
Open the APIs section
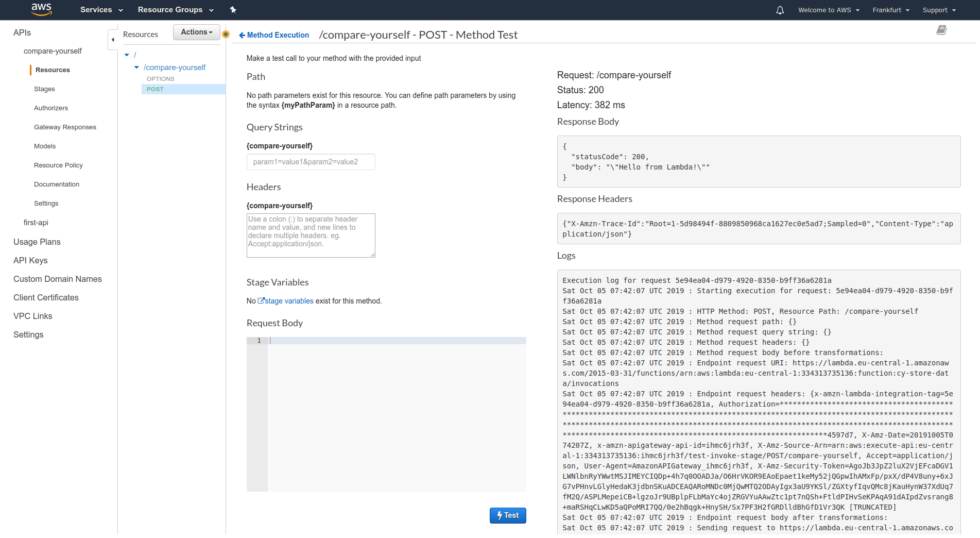click(22, 32)
